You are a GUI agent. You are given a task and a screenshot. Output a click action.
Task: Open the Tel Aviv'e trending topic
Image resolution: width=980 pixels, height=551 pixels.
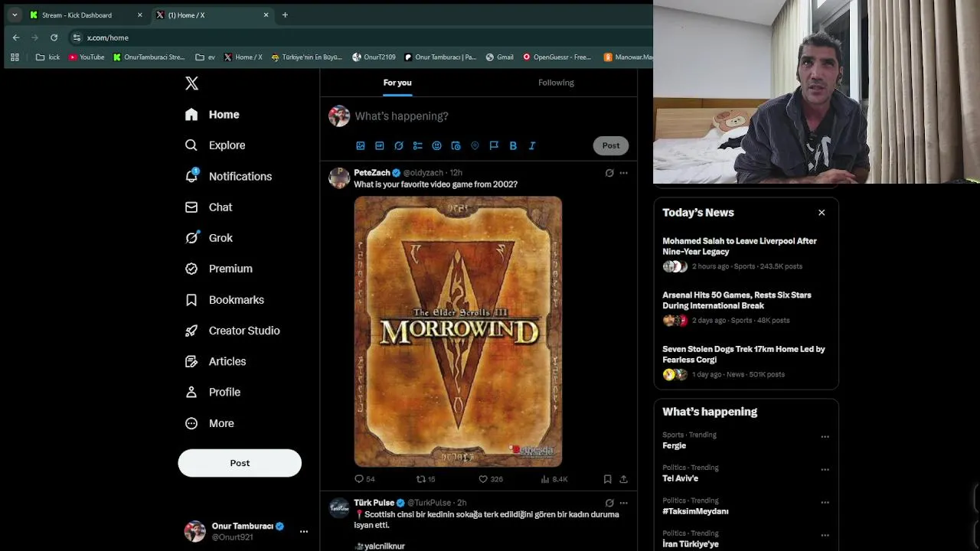click(680, 478)
